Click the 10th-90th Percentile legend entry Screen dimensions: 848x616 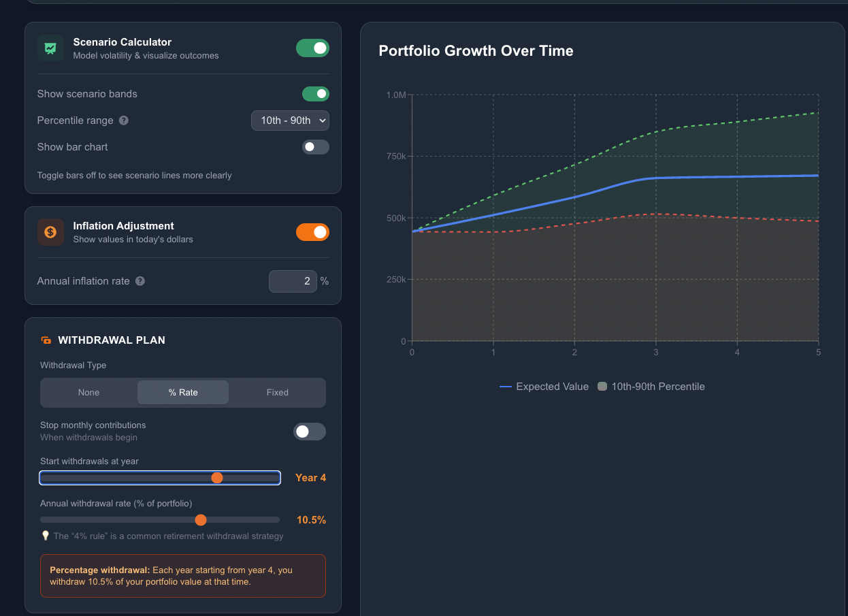[x=650, y=386]
